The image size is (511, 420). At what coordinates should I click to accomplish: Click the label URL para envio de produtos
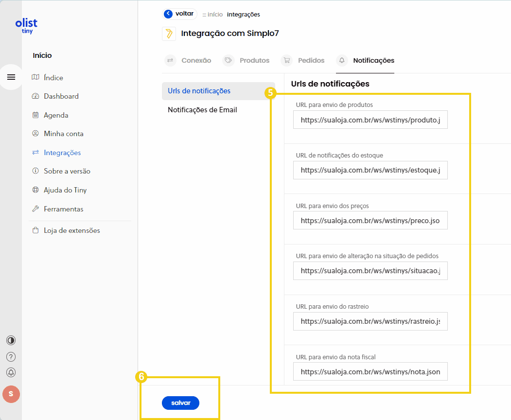click(x=335, y=105)
